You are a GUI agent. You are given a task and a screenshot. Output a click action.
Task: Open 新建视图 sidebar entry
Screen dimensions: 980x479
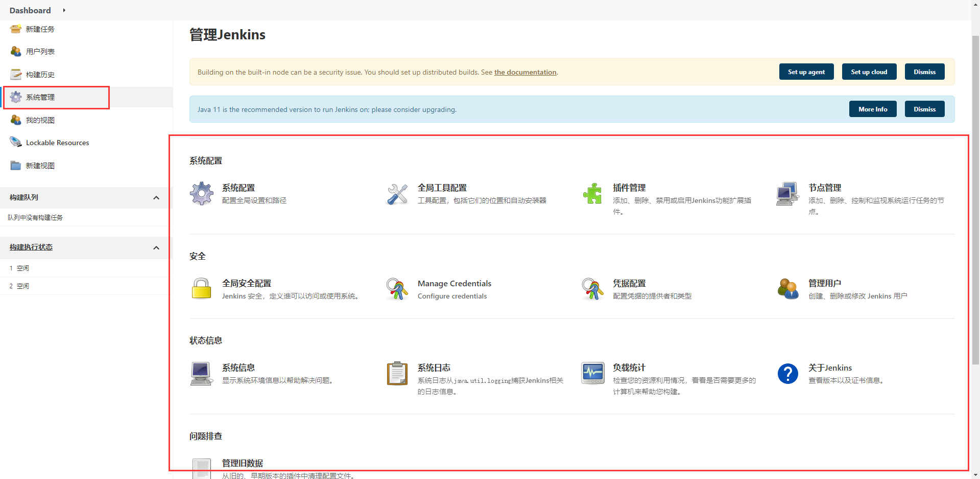pos(40,166)
